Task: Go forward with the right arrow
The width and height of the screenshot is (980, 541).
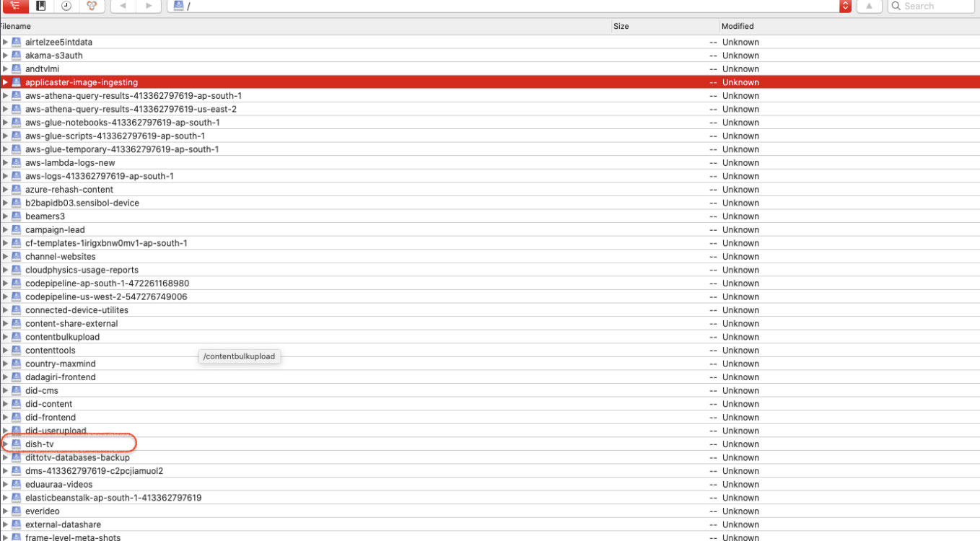Action: [x=148, y=6]
